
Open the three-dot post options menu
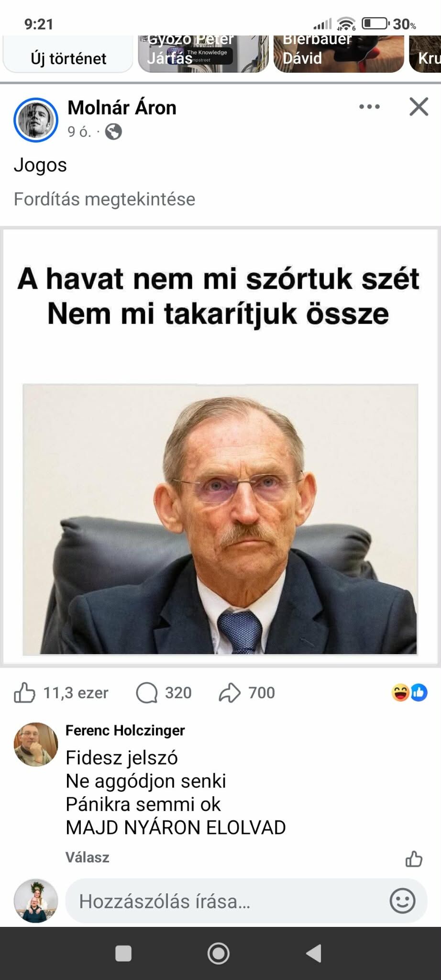pos(370,107)
